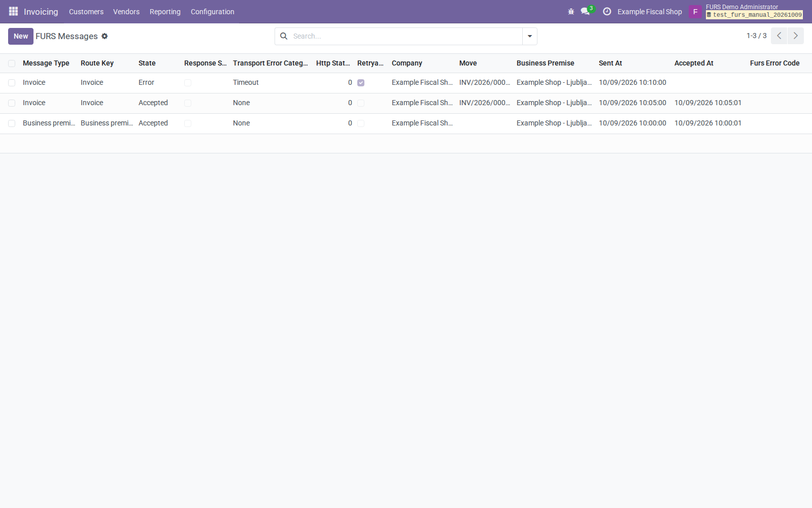Sort by Accepted At column header
Image resolution: width=812 pixels, height=508 pixels.
click(694, 63)
